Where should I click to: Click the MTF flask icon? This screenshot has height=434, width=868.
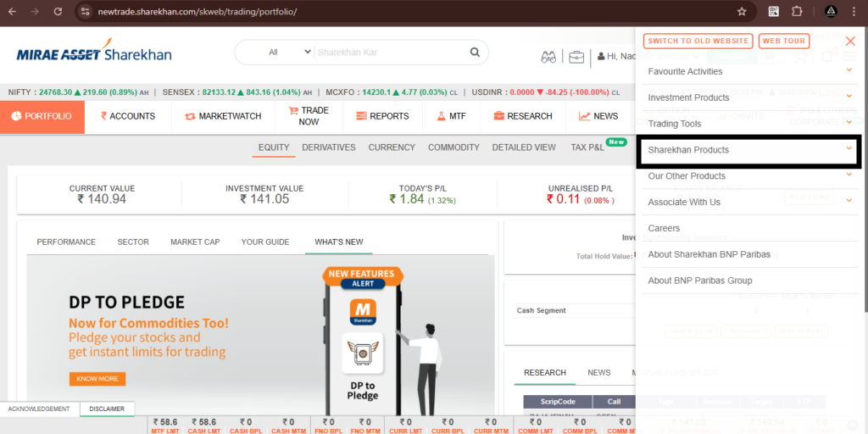pos(441,116)
